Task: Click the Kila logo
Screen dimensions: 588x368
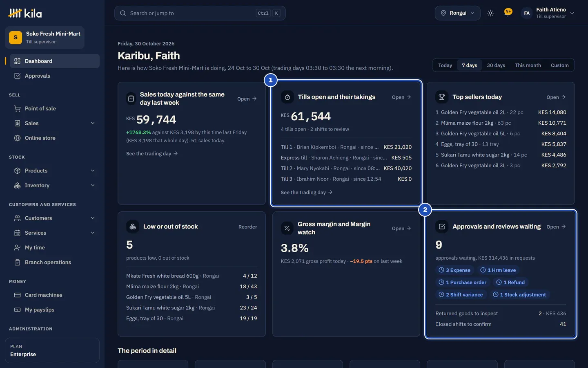Action: coord(25,13)
